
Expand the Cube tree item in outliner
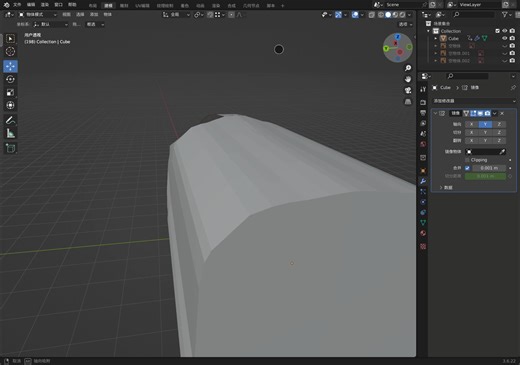coord(435,38)
